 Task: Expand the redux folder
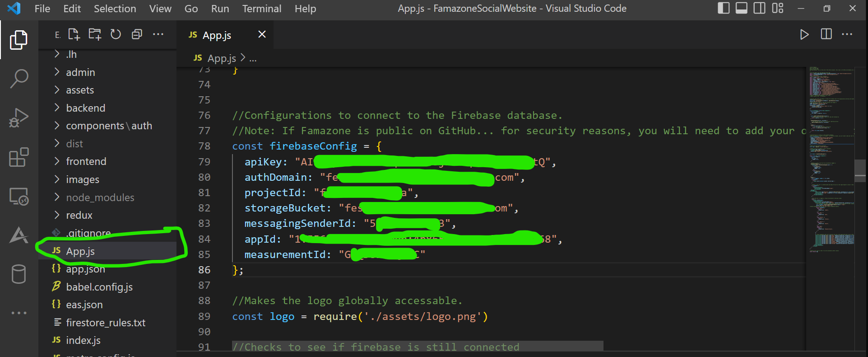pos(107,215)
